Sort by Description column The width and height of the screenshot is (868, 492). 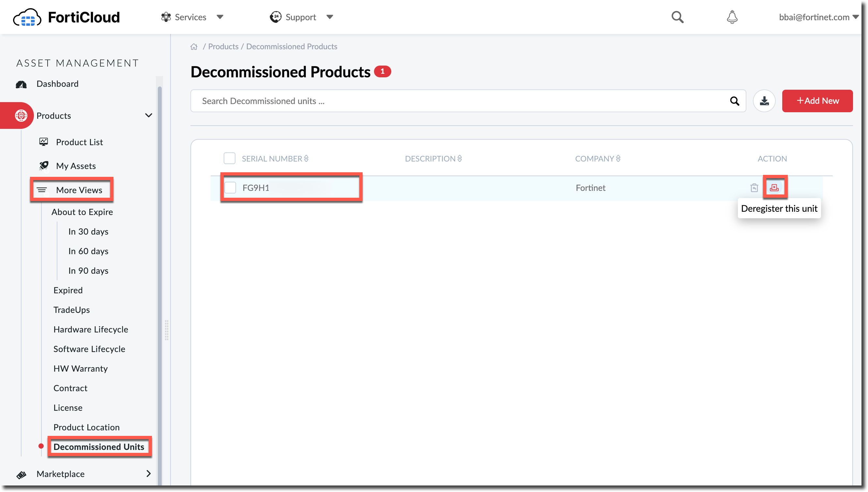tap(433, 159)
